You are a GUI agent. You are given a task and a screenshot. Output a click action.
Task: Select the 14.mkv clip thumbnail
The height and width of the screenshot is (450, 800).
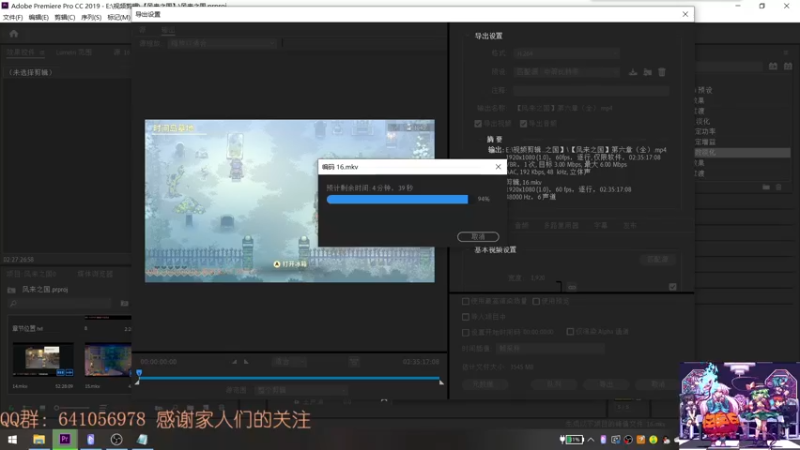[x=43, y=359]
